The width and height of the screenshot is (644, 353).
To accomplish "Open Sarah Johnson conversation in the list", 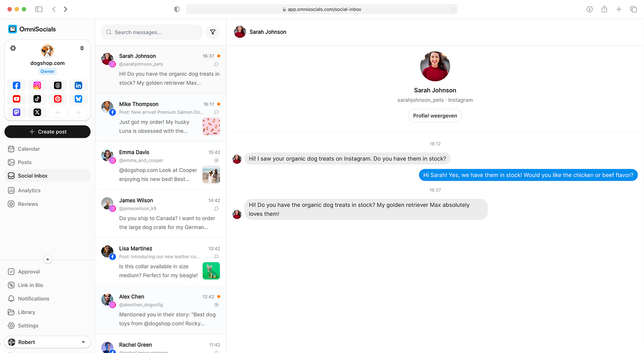I will point(161,70).
